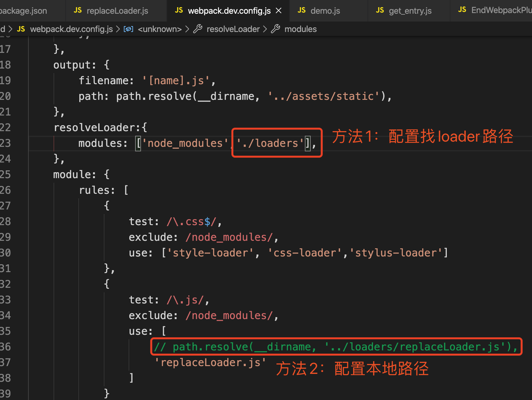Open the <unknown> breadcrumb segment
The width and height of the screenshot is (532, 400).
pos(160,29)
